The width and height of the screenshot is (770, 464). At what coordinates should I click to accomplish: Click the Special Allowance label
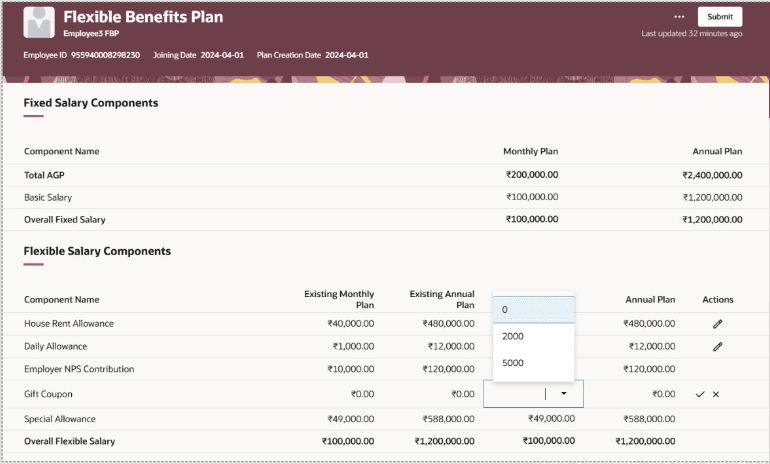click(60, 419)
